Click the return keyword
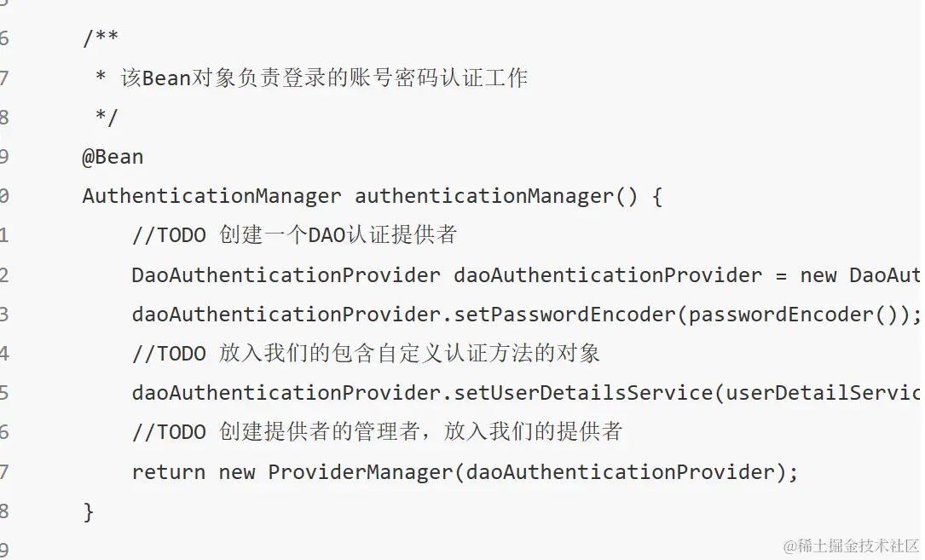Image resolution: width=925 pixels, height=560 pixels. tap(168, 472)
